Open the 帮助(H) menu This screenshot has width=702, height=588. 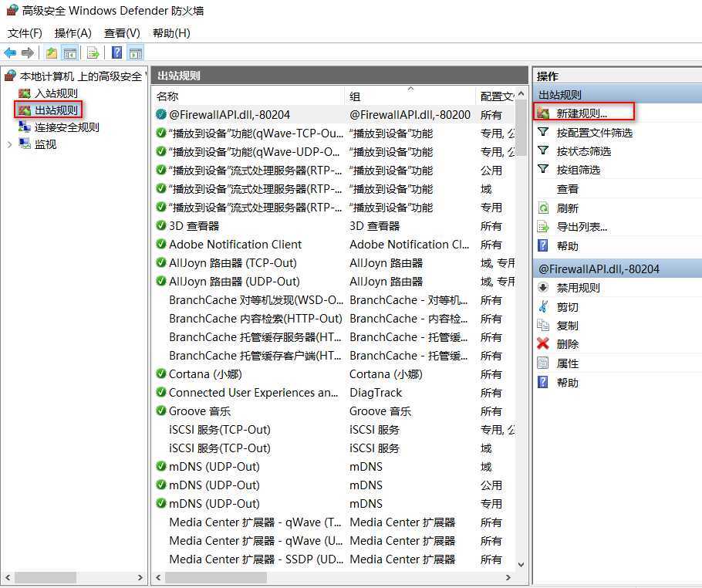171,33
